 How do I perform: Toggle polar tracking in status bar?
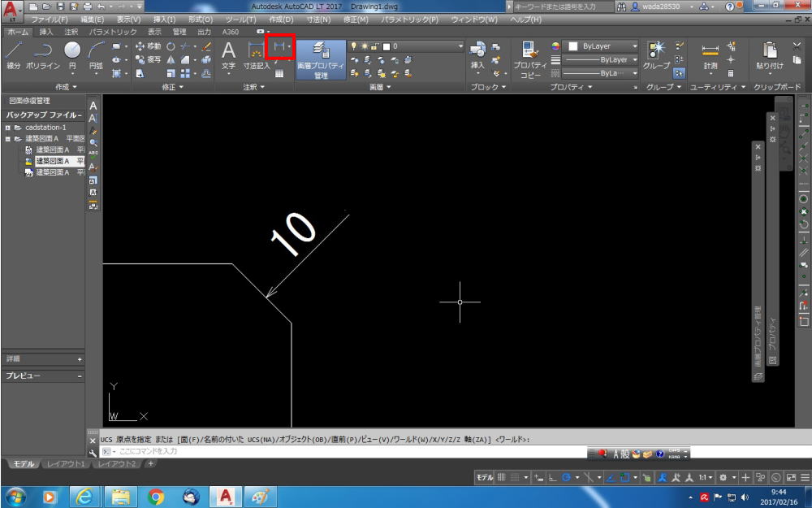[x=566, y=477]
